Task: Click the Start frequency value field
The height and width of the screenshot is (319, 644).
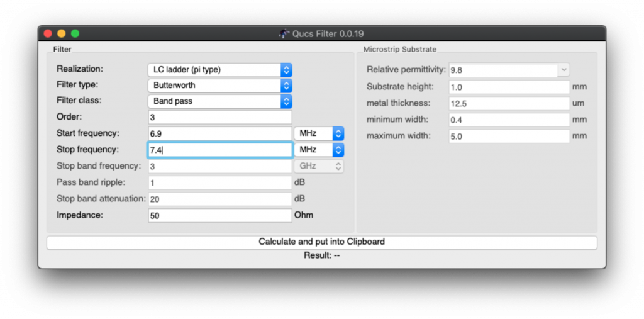Action: point(220,133)
